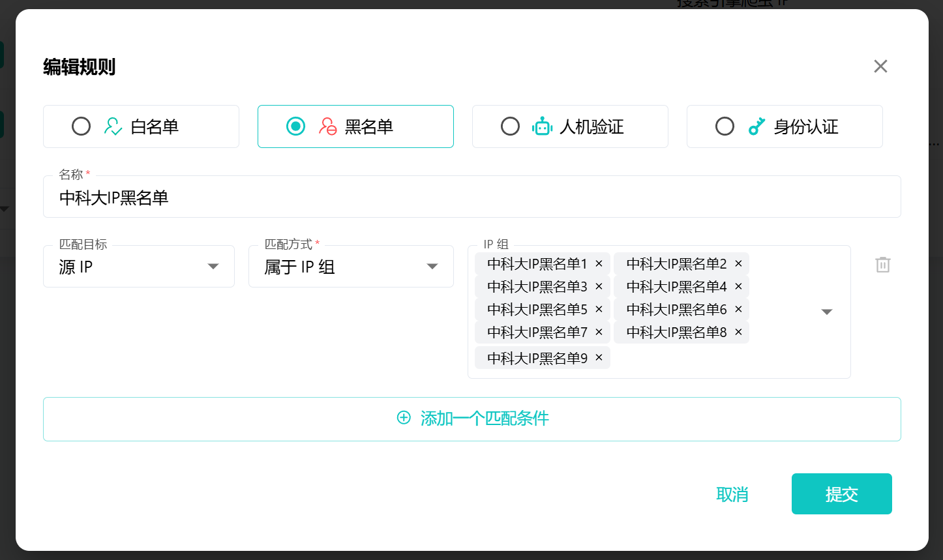Select the 白名单 radio button
This screenshot has width=943, height=560.
pos(81,126)
